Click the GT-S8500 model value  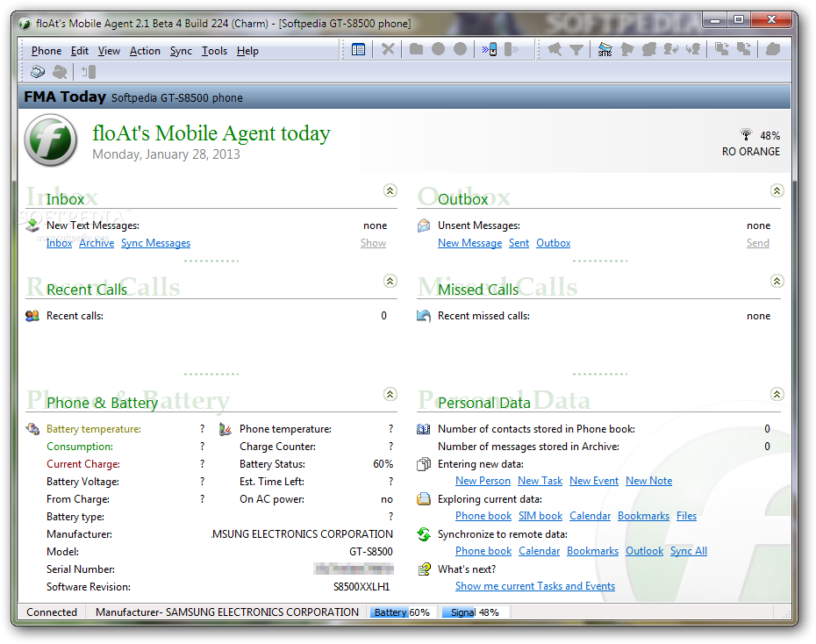pyautogui.click(x=371, y=551)
